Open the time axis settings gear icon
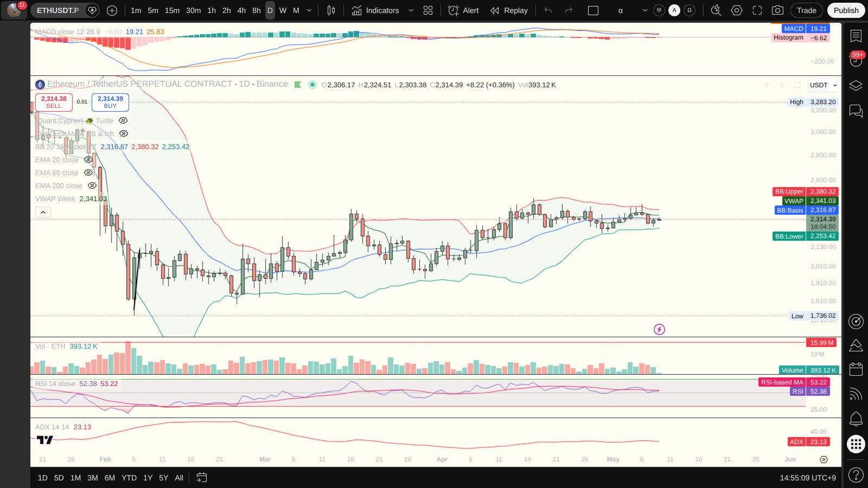 pyautogui.click(x=824, y=459)
